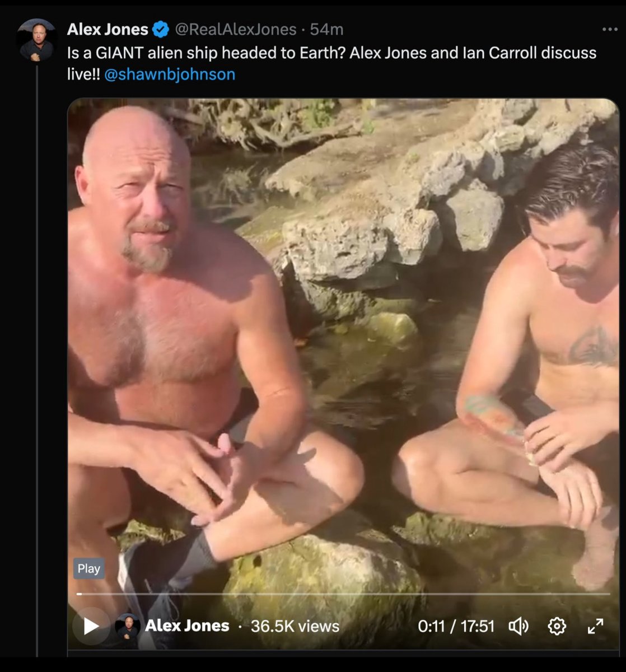
Task: Mute the video with the speaker icon
Action: point(518,626)
